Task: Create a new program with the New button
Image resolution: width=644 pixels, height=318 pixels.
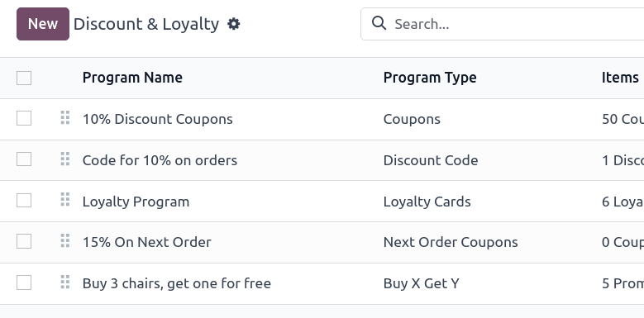Action: 43,24
